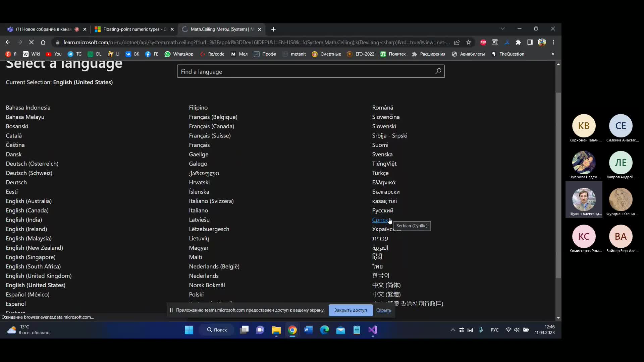Click the search magnifier in language box
The width and height of the screenshot is (644, 362).
pos(438,71)
